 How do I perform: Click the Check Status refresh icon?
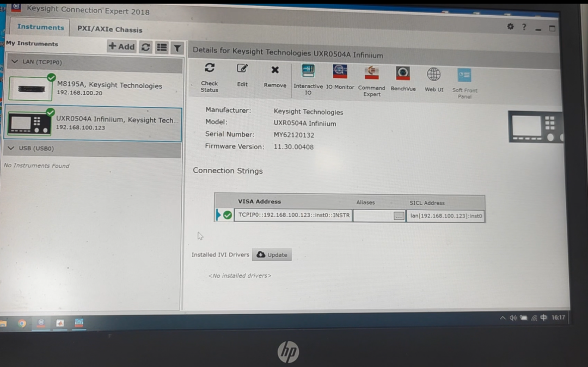[210, 68]
